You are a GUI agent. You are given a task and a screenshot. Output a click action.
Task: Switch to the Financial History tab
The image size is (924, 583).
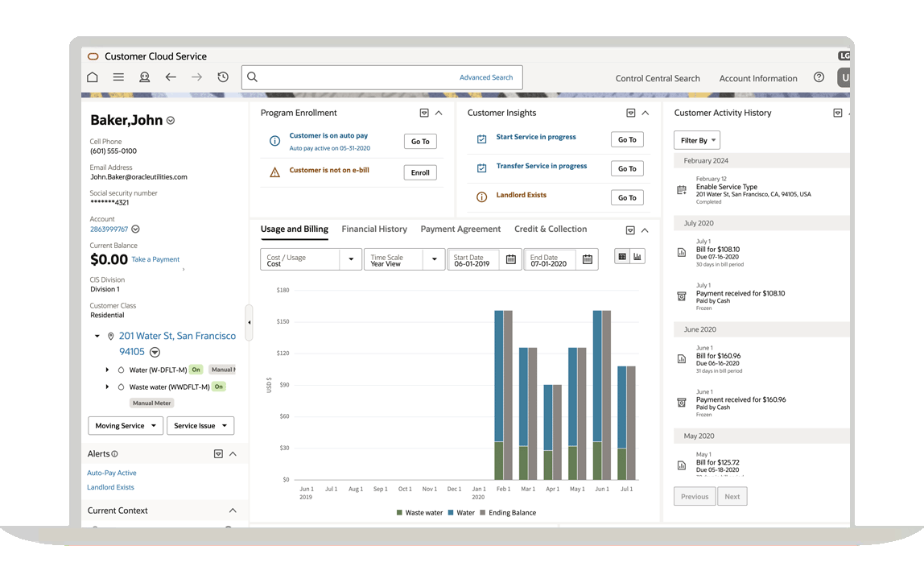point(374,229)
